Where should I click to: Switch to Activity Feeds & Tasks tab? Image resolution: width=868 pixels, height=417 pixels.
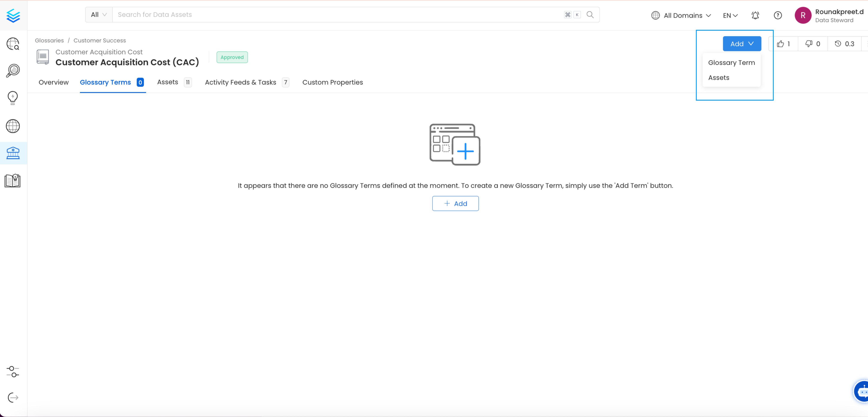247,83
